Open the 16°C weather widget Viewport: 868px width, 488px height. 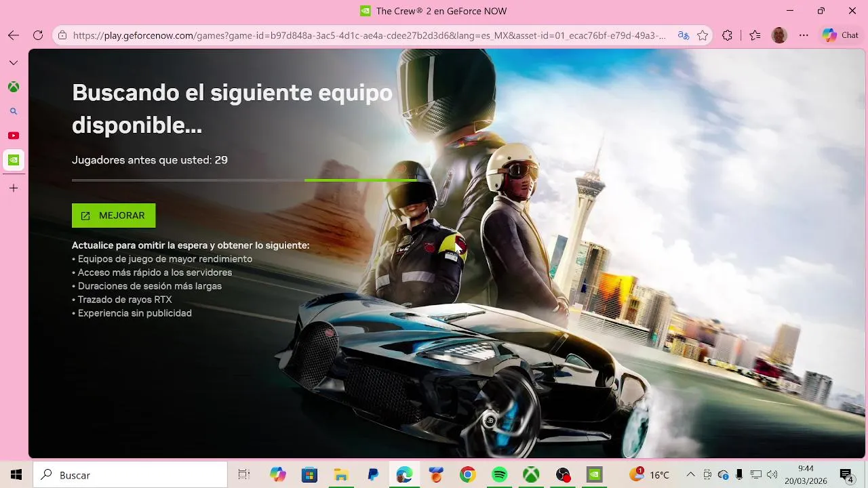coord(649,475)
